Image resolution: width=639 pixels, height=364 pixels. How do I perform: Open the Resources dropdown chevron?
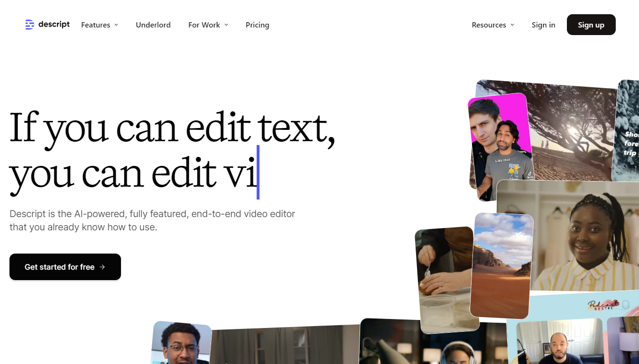(512, 25)
